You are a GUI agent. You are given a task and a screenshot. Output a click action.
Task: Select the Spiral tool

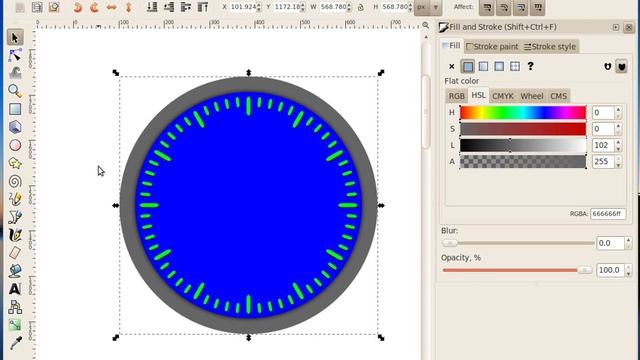(15, 181)
